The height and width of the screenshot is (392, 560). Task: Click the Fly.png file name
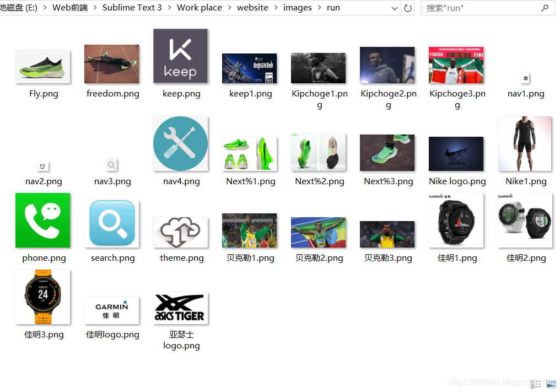pos(44,94)
